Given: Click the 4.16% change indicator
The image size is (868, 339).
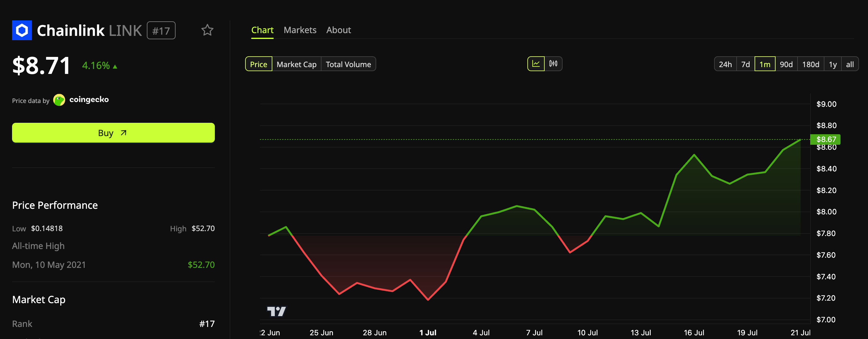Looking at the screenshot, I should coord(100,66).
